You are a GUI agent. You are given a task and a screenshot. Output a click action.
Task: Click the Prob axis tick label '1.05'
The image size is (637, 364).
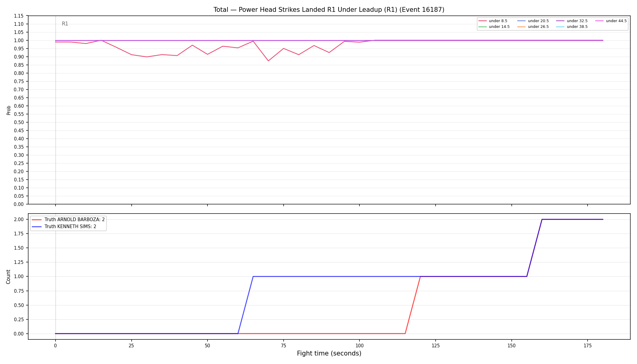coord(19,32)
